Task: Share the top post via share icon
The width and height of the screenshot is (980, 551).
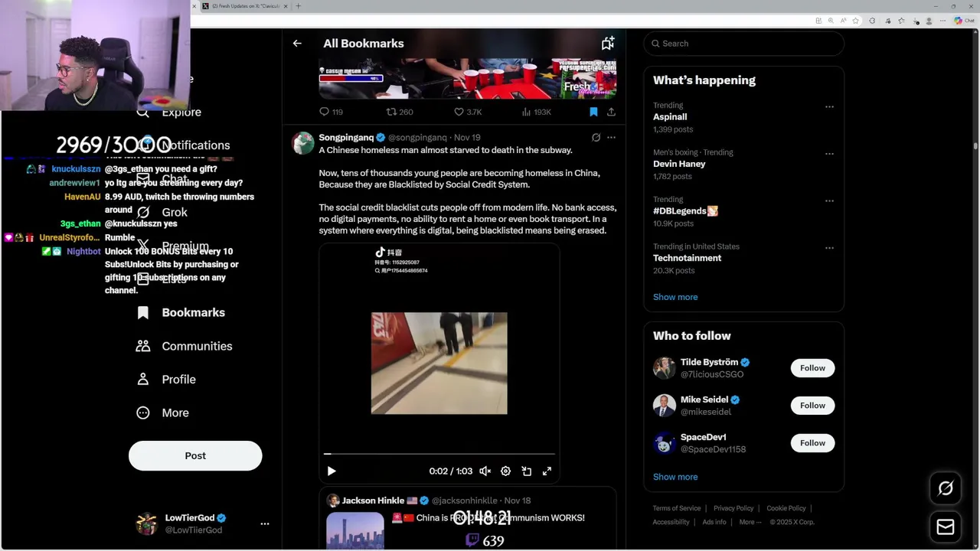Action: [611, 112]
